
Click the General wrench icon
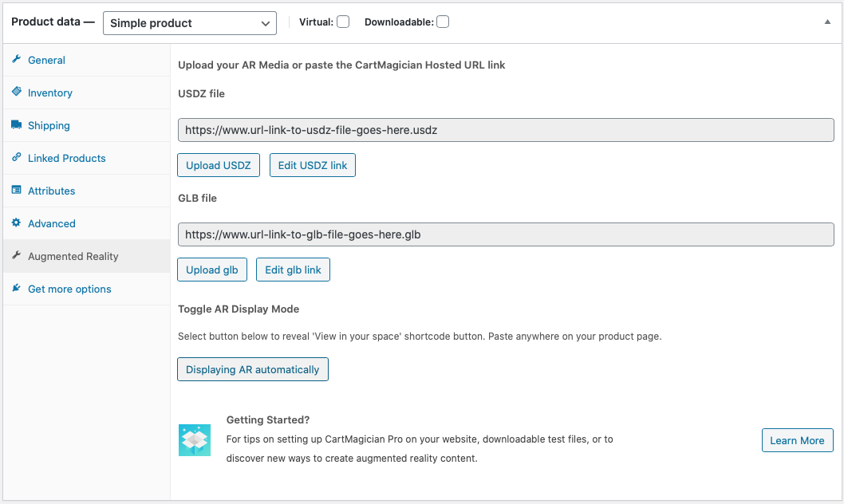pos(16,60)
